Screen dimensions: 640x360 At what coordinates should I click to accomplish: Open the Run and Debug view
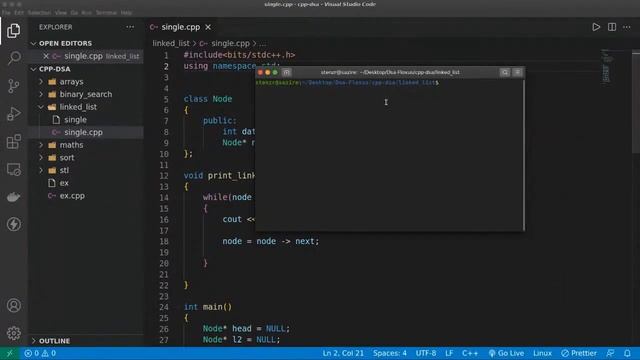click(13, 114)
